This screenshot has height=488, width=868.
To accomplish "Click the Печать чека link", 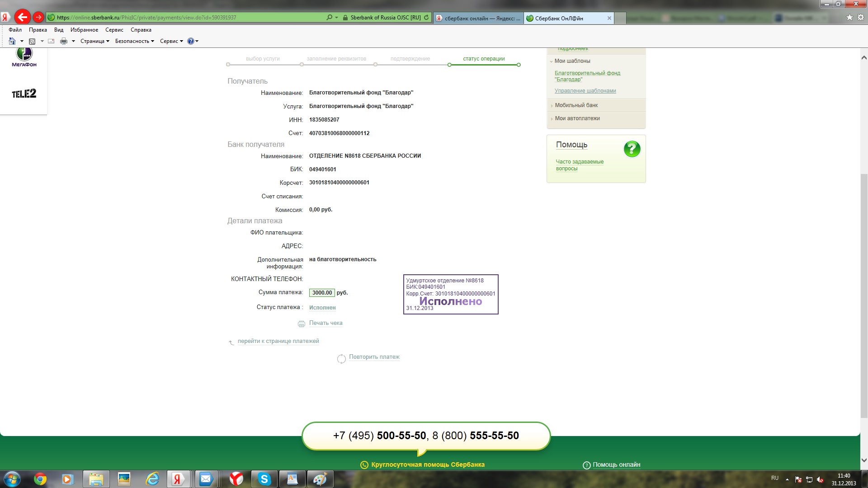I will click(325, 323).
